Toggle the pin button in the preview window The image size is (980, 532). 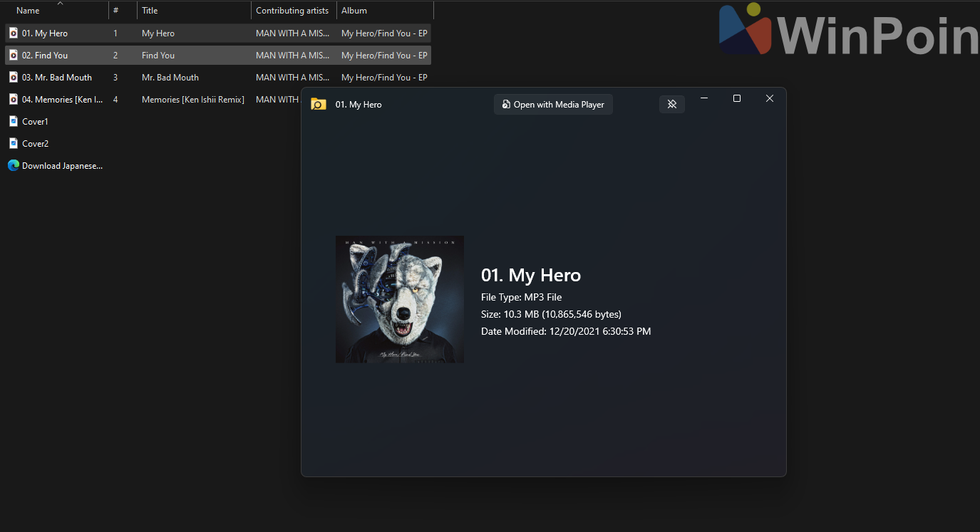point(671,105)
